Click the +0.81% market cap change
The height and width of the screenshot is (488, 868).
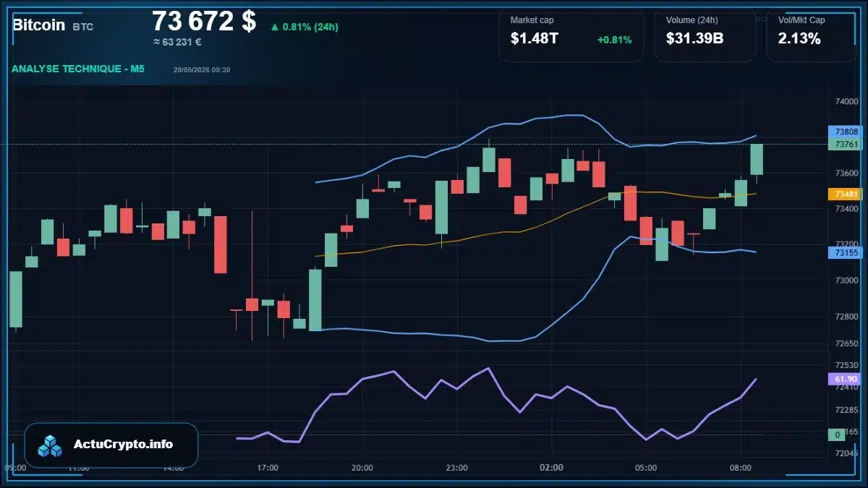coord(614,40)
